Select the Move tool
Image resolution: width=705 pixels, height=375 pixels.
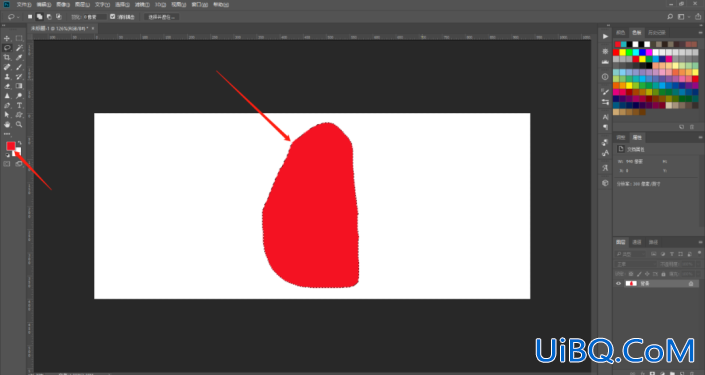tap(7, 38)
